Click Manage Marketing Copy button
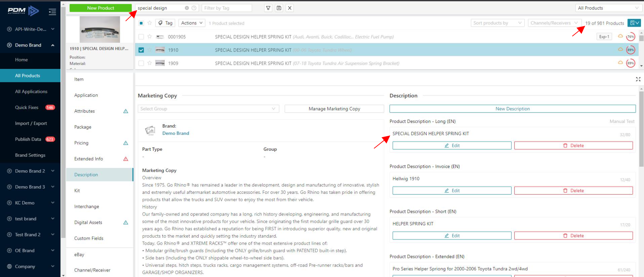 click(x=334, y=109)
